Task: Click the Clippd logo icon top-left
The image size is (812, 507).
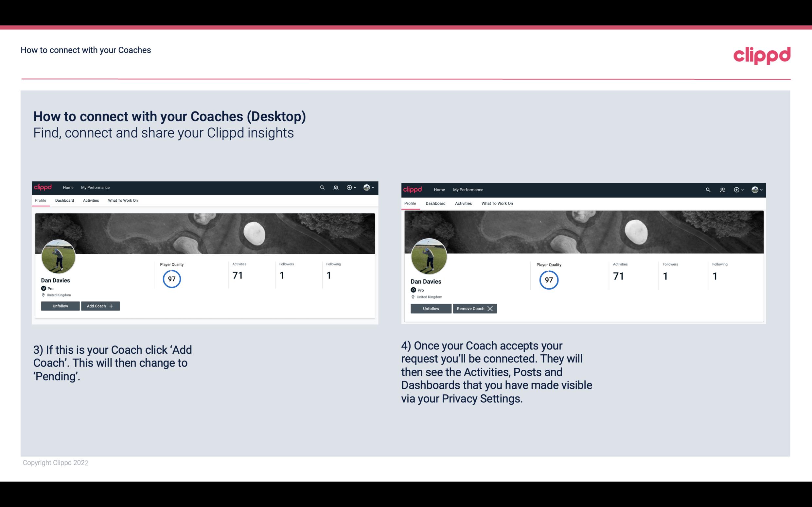Action: click(x=44, y=187)
